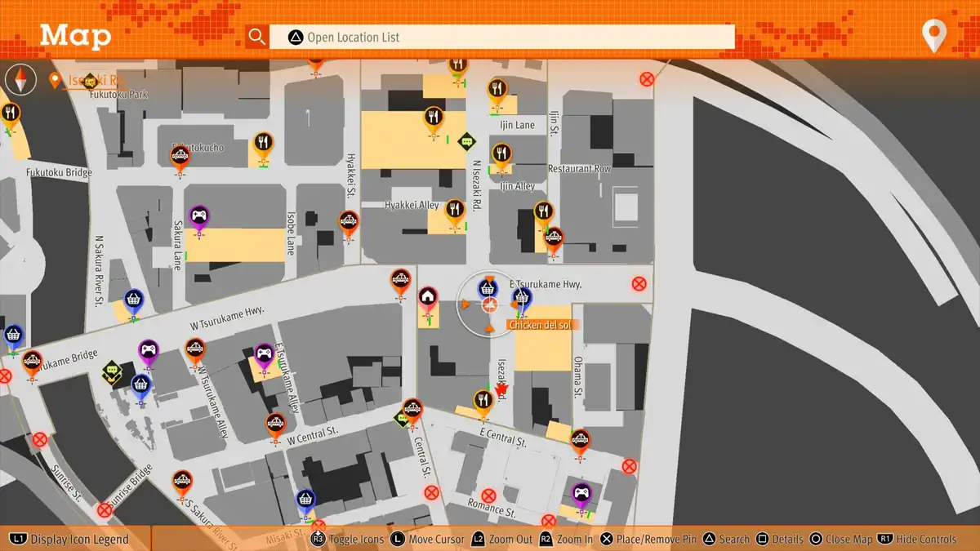Select the pink home hideout marker
Image resolution: width=980 pixels, height=551 pixels.
[x=427, y=296]
